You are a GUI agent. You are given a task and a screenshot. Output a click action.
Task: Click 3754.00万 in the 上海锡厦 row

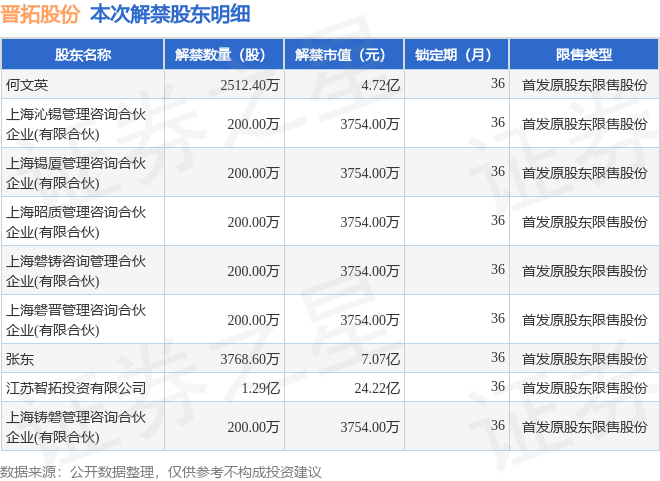point(370,173)
